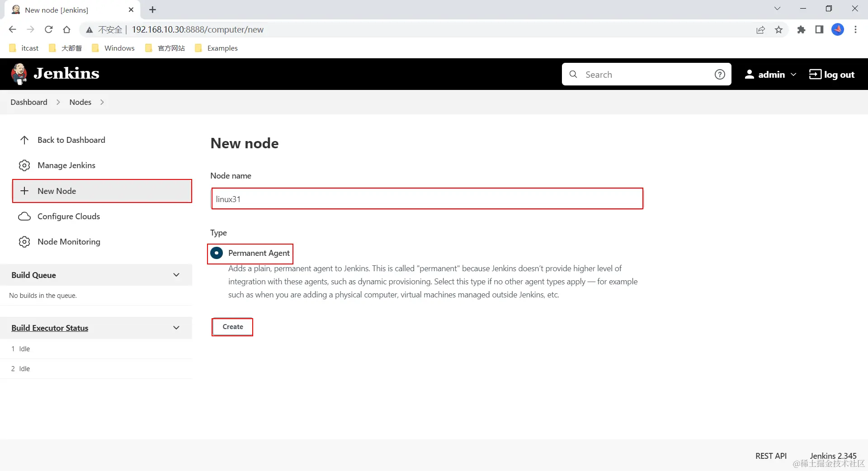This screenshot has height=471, width=868.
Task: Reload the page with refresh icon
Action: coord(49,29)
